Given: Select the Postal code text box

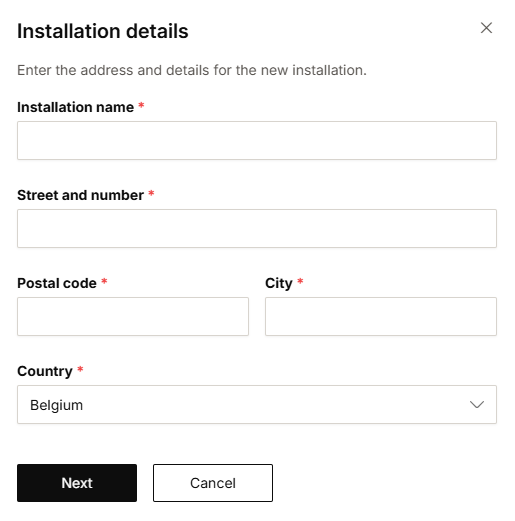Looking at the screenshot, I should click(133, 316).
